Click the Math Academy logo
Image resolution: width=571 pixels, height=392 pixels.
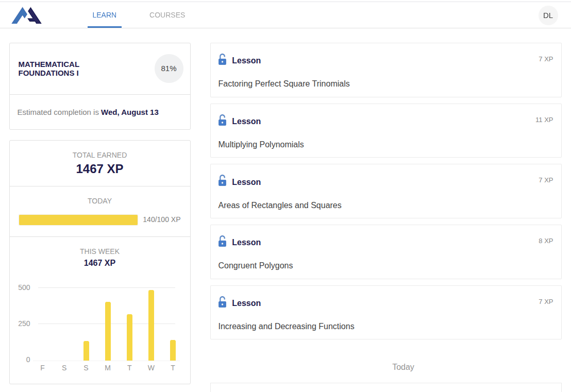click(x=27, y=15)
